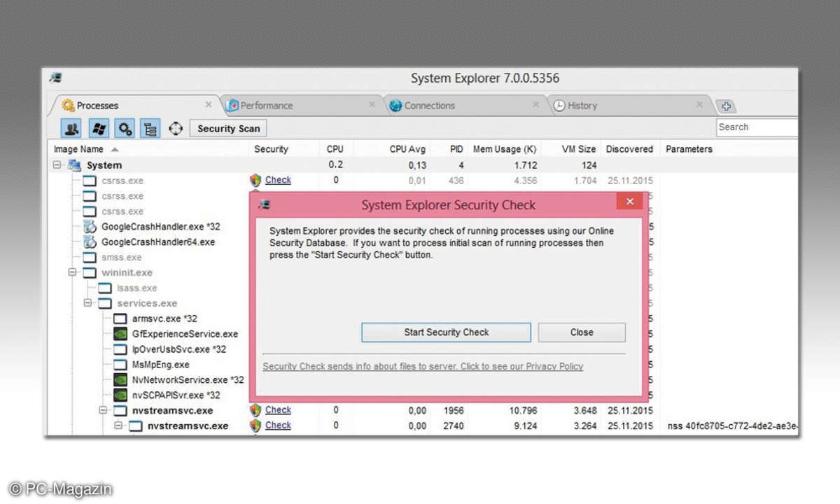Viewport: 840px width, 504px height.
Task: Click the NvNetworkService.exe *32 NVIDIA icon
Action: tap(120, 380)
